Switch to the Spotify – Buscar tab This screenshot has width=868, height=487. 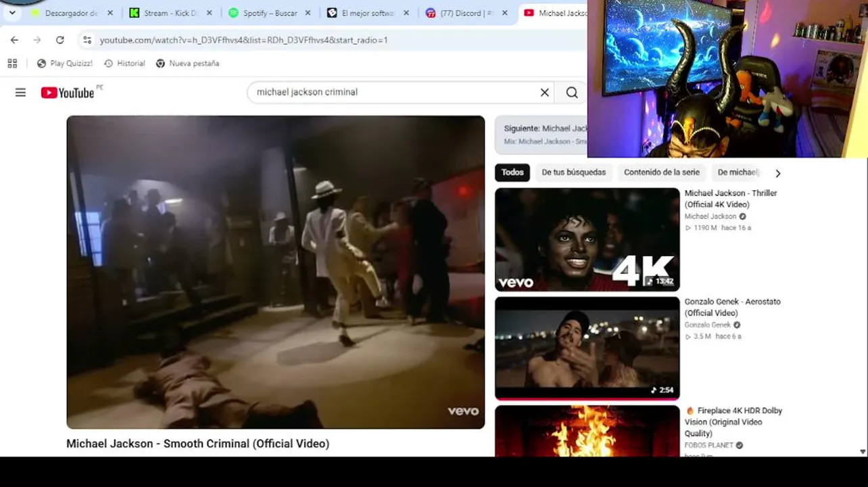point(263,13)
